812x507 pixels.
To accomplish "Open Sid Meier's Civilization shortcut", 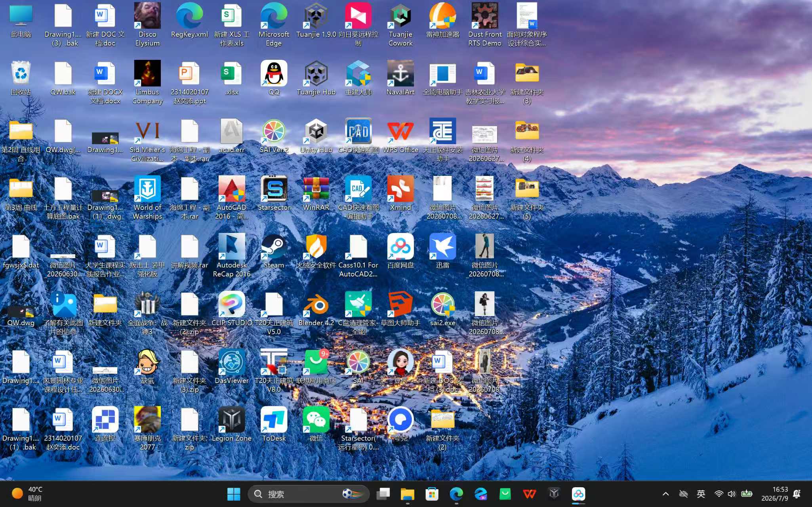I will click(147, 140).
